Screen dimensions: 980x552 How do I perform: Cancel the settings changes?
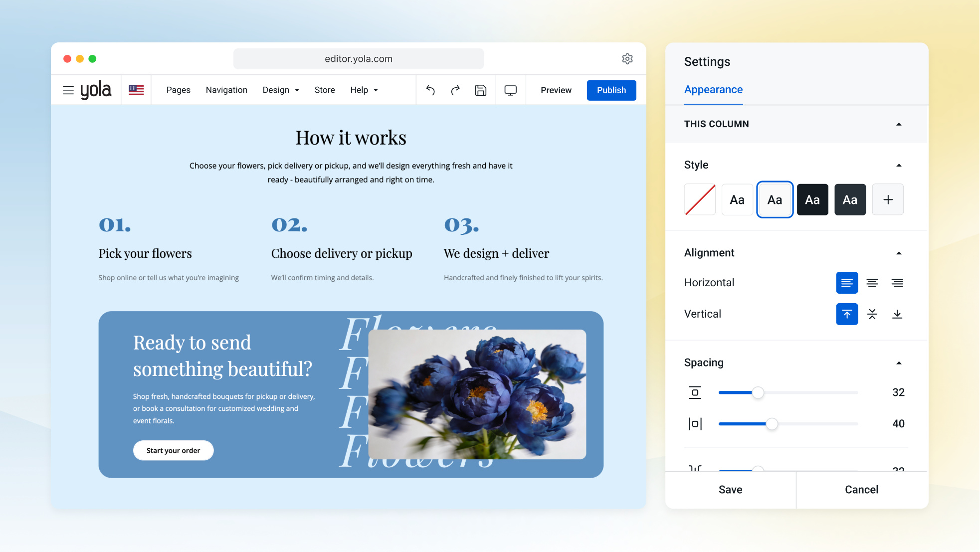click(862, 490)
